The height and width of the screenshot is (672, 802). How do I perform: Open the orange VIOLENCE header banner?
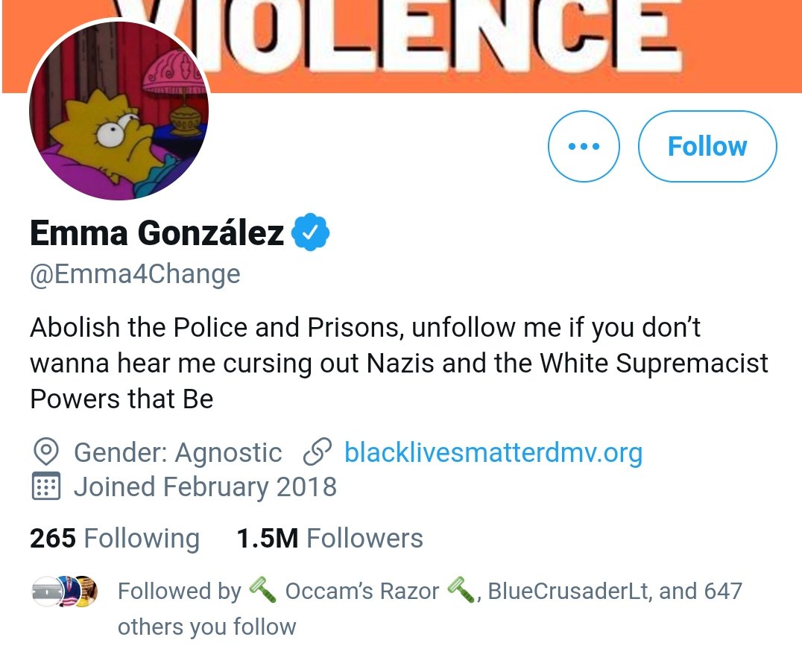402,46
